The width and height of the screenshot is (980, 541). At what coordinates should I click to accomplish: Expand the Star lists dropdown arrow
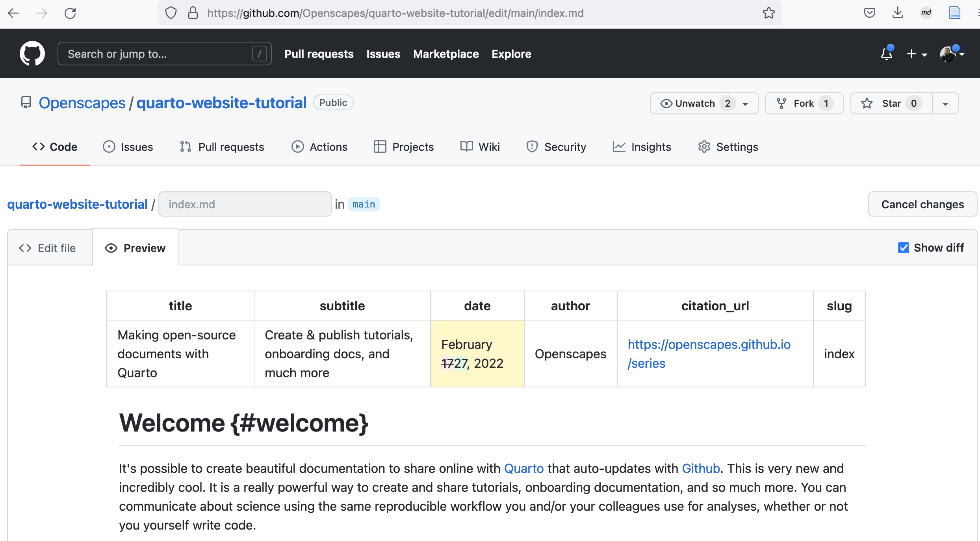pyautogui.click(x=945, y=104)
